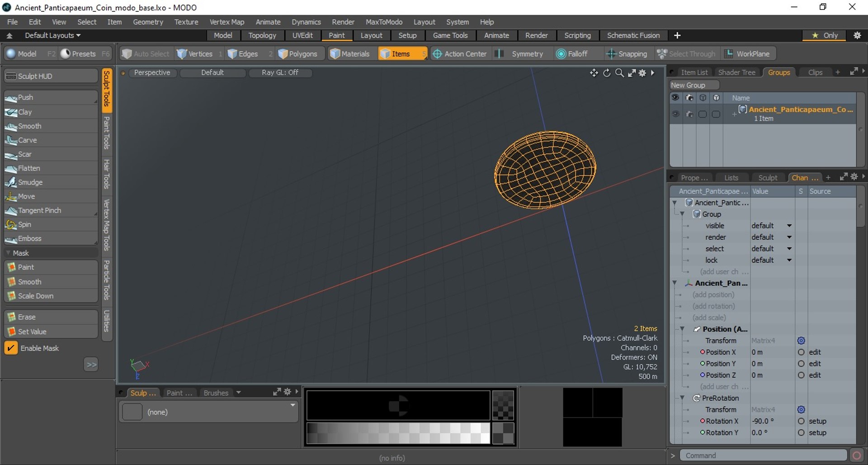Click the Command input field
The image size is (868, 465).
(764, 456)
